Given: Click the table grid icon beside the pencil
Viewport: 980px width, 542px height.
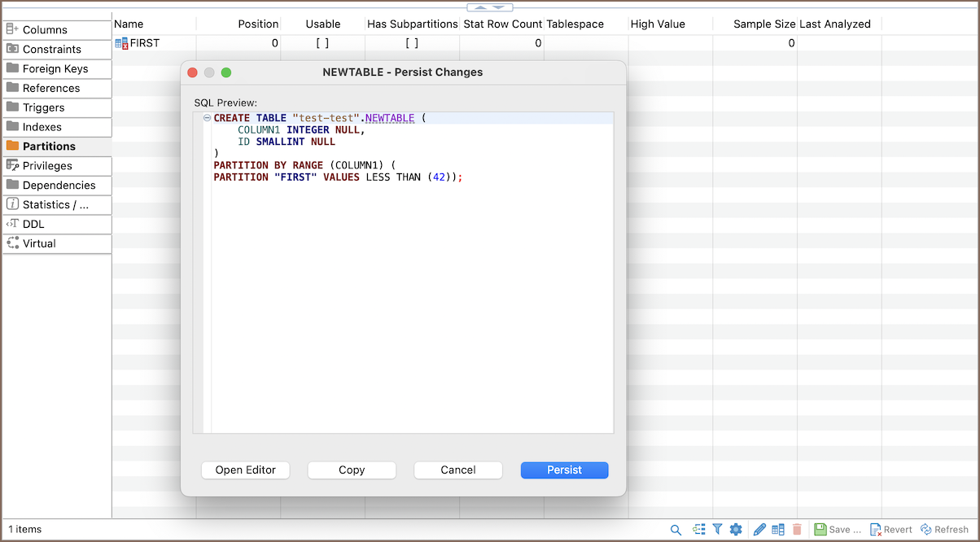Looking at the screenshot, I should click(x=778, y=529).
